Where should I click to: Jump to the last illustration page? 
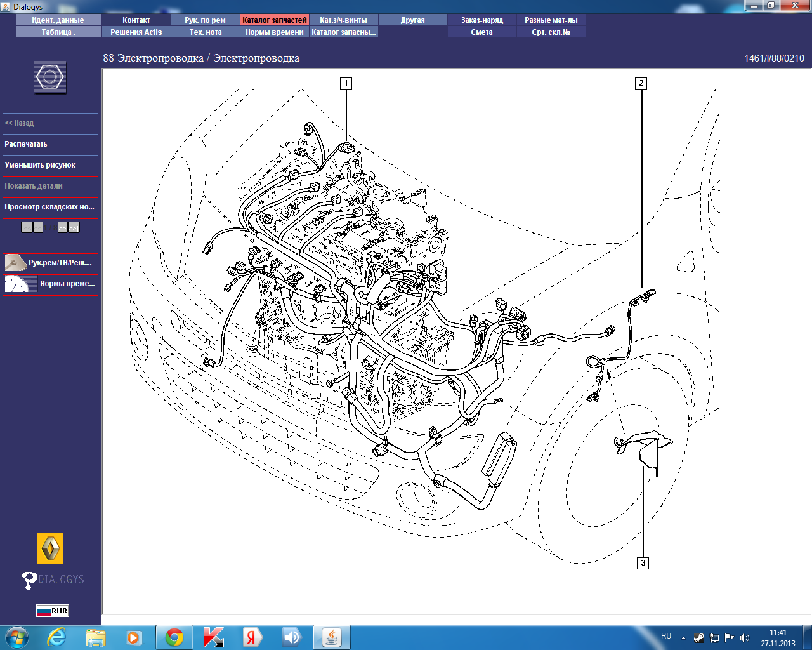coord(74,227)
